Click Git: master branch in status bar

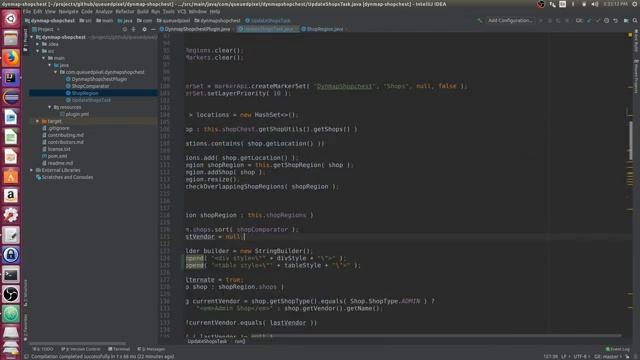(x=607, y=357)
